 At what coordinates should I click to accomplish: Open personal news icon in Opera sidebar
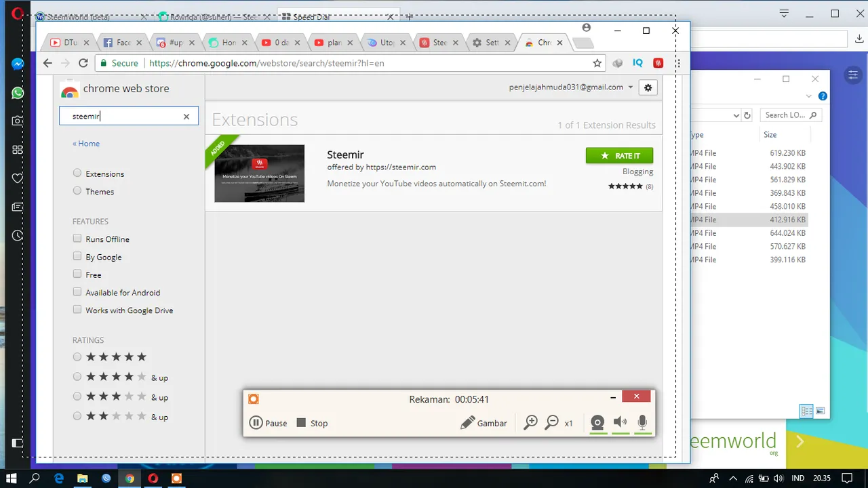click(18, 207)
